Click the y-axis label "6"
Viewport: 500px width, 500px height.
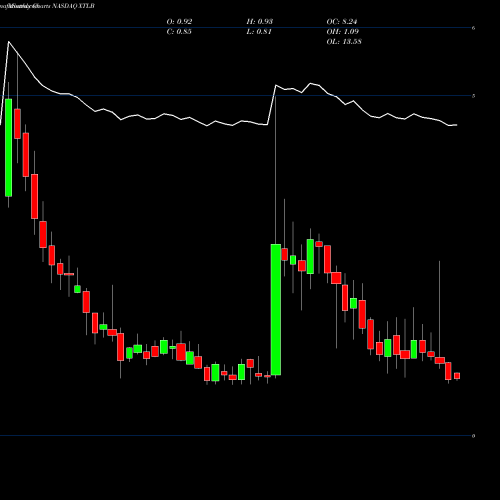pyautogui.click(x=473, y=28)
